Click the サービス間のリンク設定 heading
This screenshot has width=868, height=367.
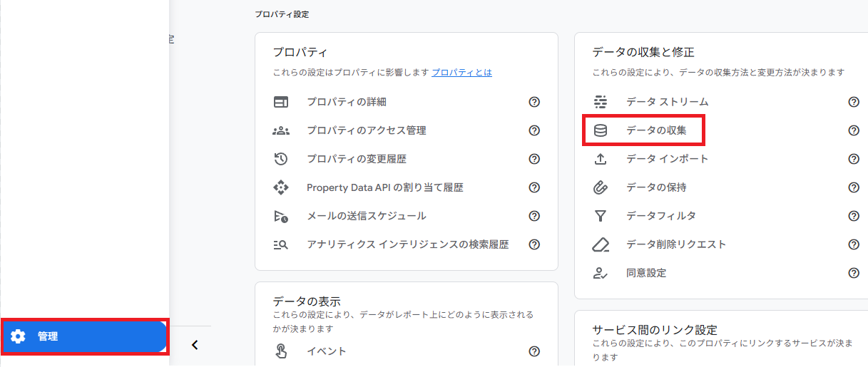pyautogui.click(x=655, y=330)
